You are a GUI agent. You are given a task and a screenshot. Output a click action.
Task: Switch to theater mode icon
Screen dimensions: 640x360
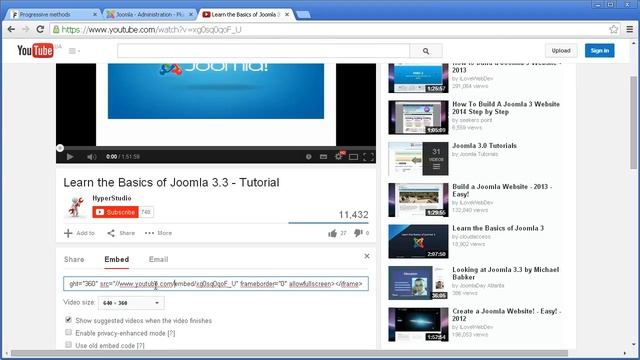(x=353, y=157)
